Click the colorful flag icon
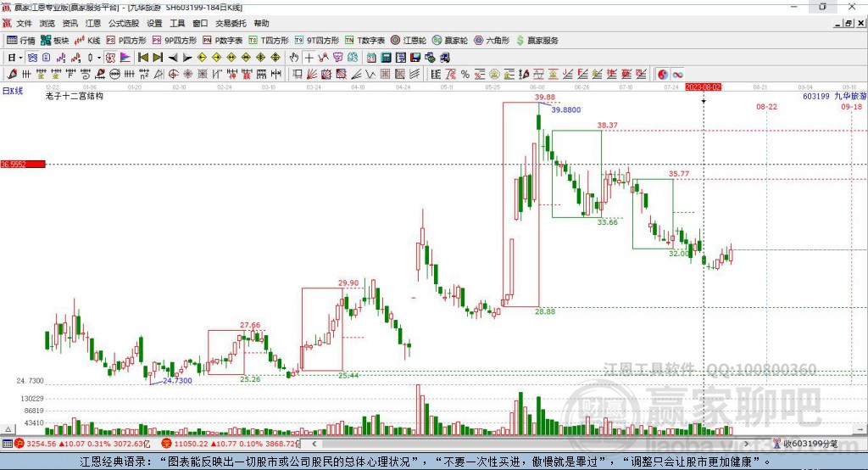 coord(125,58)
